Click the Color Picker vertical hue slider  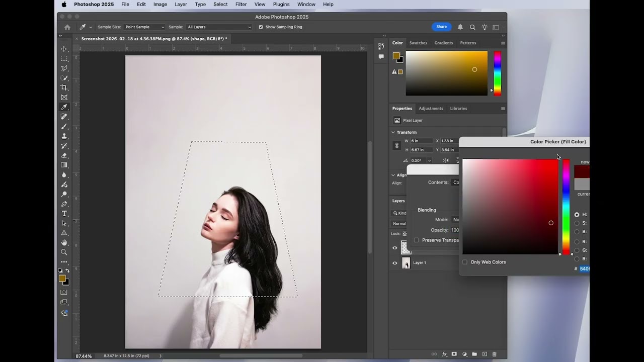[566, 207]
